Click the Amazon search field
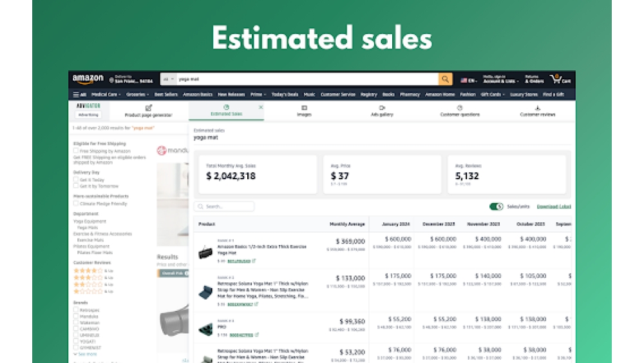 point(308,79)
